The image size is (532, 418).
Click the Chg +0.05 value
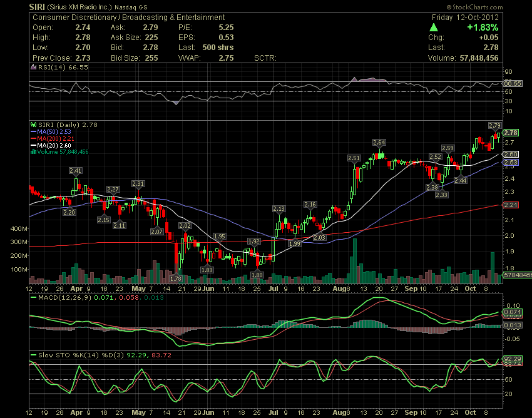point(489,38)
